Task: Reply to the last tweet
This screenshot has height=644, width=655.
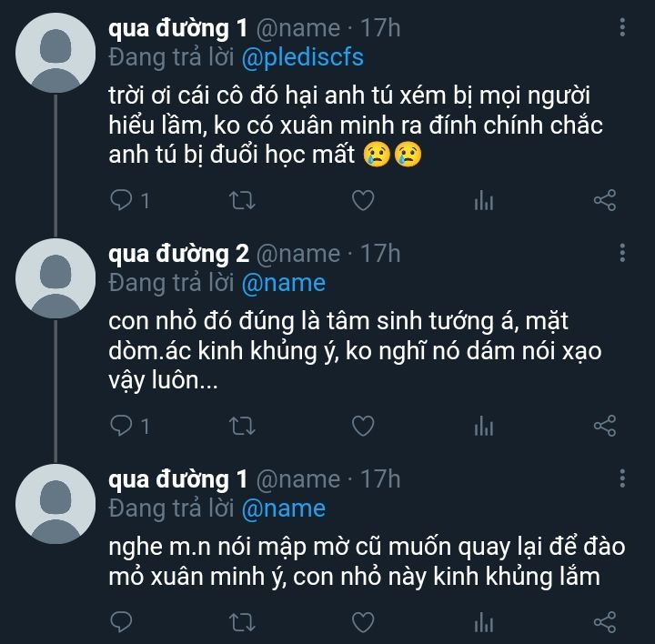Action: coord(122,621)
